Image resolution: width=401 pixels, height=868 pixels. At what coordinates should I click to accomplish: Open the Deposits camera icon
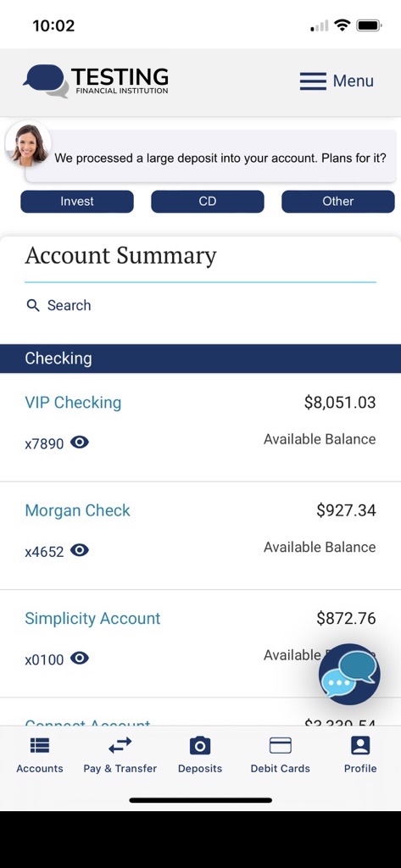(x=200, y=746)
